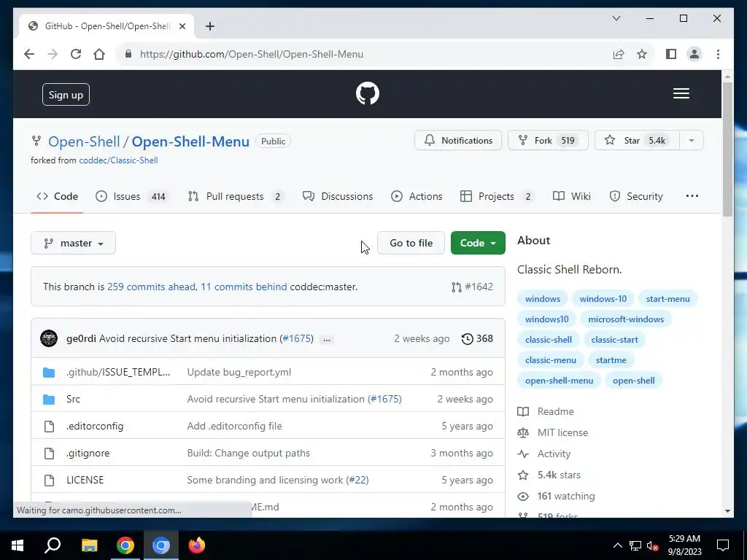The image size is (747, 560).
Task: Open the .editorconfig file
Action: [95, 426]
